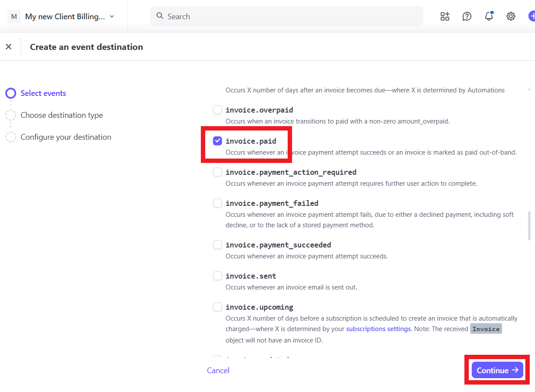Enable the invoice.overpaid event checkbox
535x392 pixels.
[218, 110]
